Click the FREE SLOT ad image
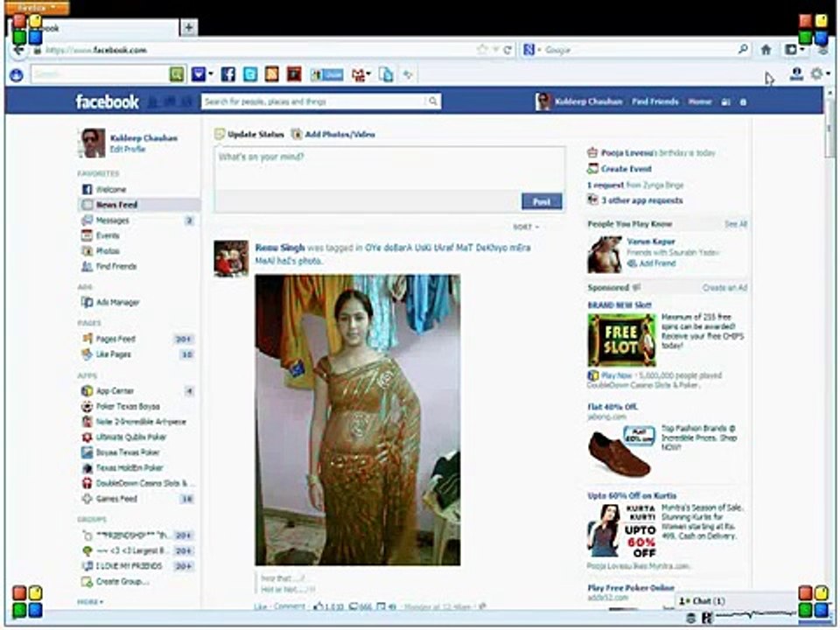The image size is (840, 630). [621, 339]
